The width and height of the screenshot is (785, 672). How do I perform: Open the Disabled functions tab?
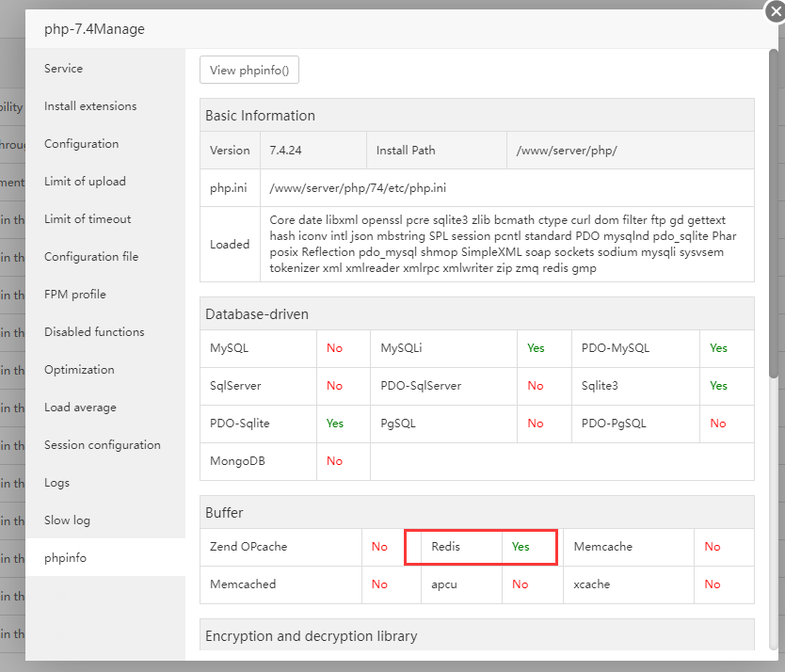point(94,332)
